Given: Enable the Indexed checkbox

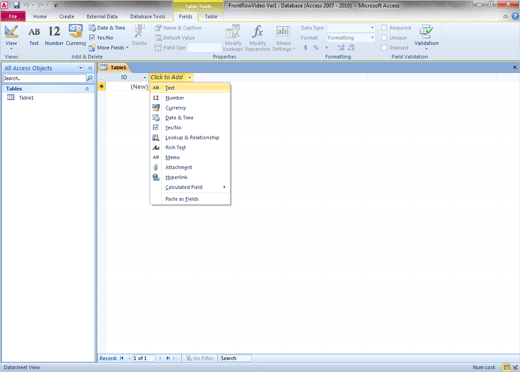Looking at the screenshot, I should coord(384,48).
